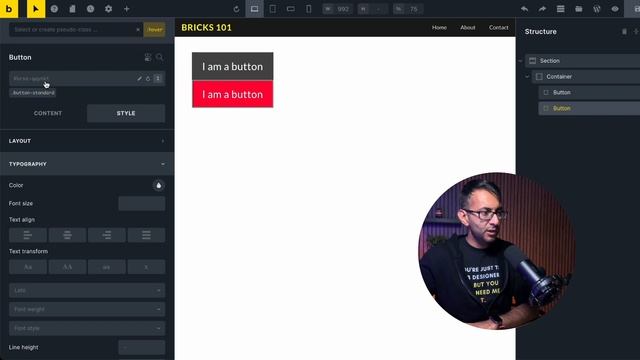
Task: Click the redo arrow icon
Action: click(542, 9)
